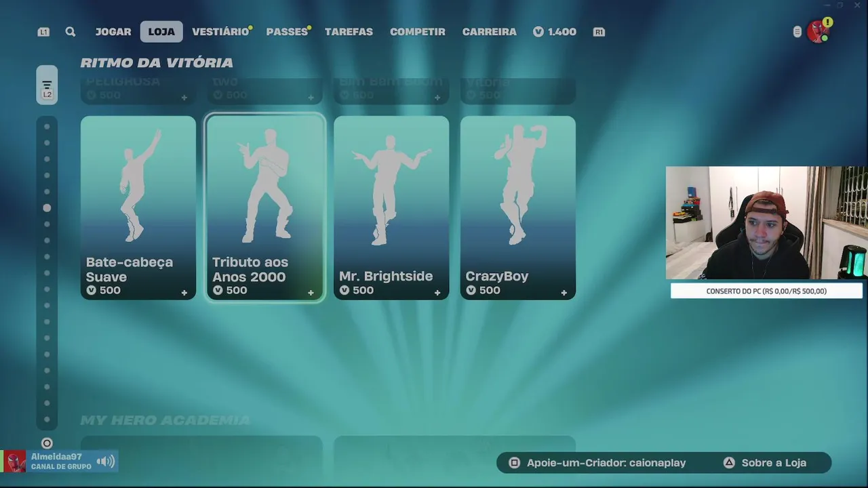The width and height of the screenshot is (868, 488).
Task: Click the CONSERTO DO PC donation goal bar
Action: 766,291
